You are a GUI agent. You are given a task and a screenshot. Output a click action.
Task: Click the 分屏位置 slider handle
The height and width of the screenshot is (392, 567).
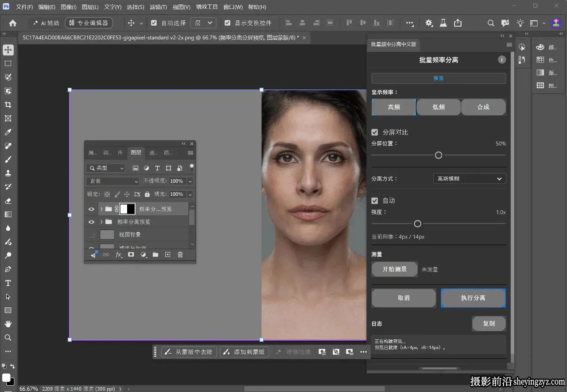[x=439, y=155]
